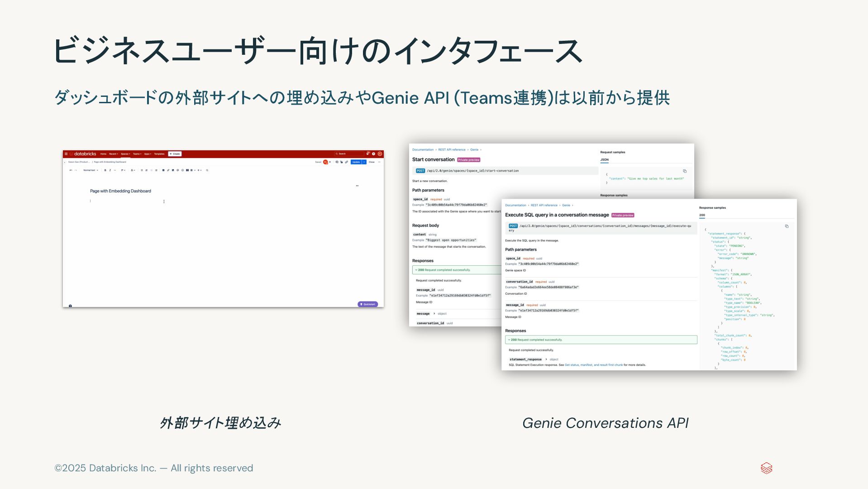Open the table options dropdown in the toolbar
The width and height of the screenshot is (868, 489).
point(193,170)
